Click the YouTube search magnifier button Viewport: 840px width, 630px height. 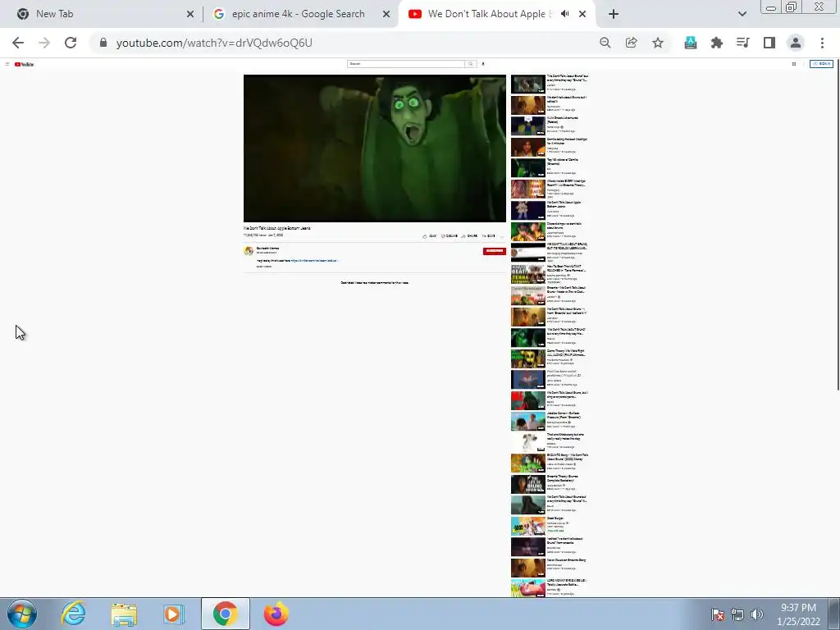(470, 64)
